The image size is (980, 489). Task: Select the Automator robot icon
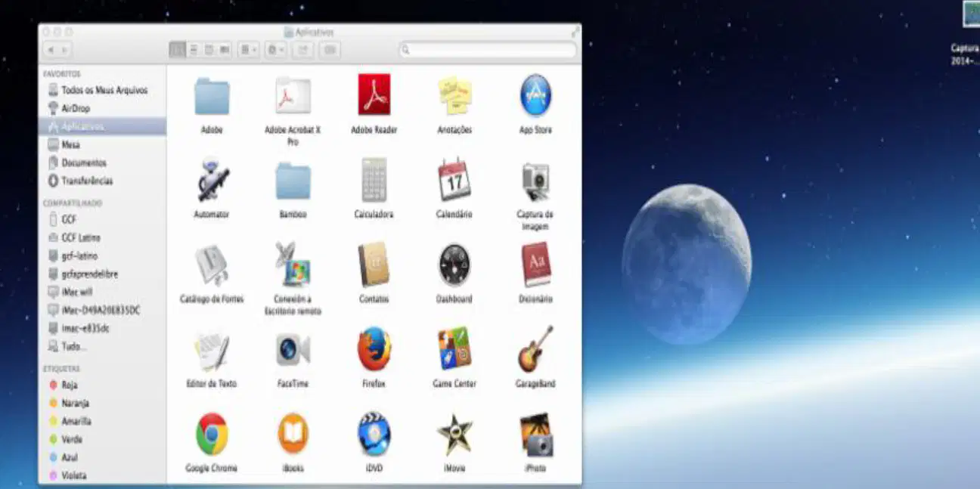click(x=212, y=180)
